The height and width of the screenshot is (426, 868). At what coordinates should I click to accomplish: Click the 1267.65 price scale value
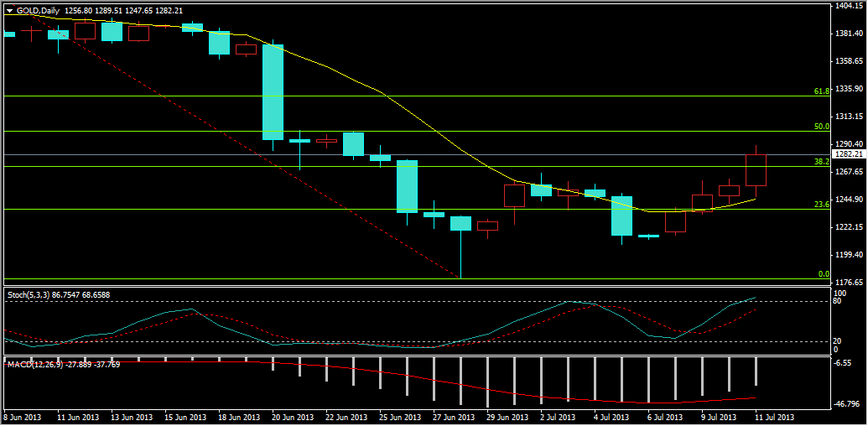(x=848, y=172)
